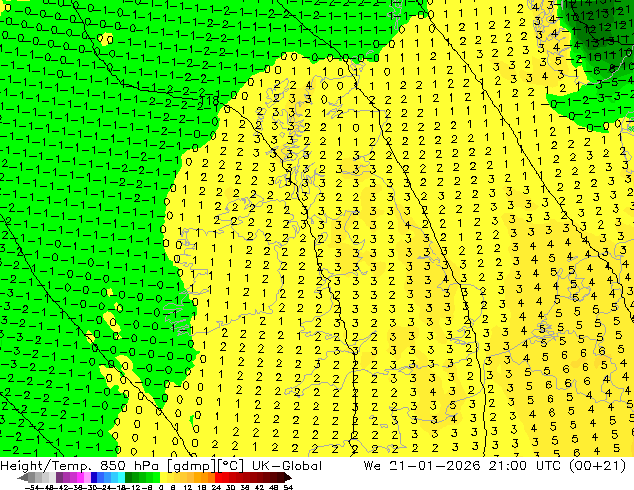634x490 pixels.
Task: Pick the magenta legend swatch
Action: [x=80, y=478]
